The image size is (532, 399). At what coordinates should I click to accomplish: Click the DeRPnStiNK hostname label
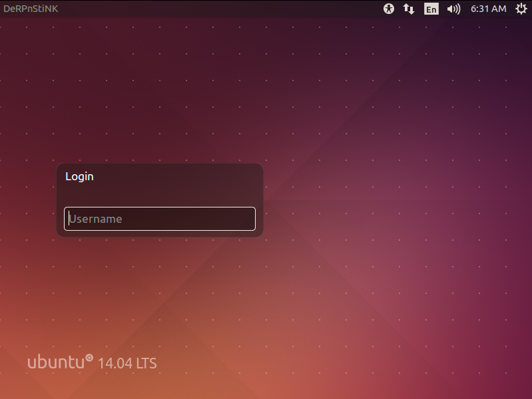[31, 9]
